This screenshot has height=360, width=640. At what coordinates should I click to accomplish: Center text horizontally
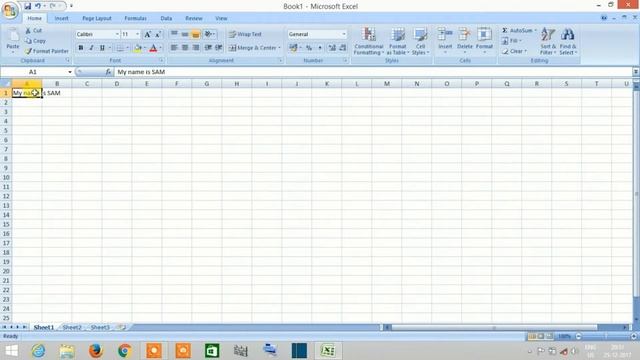[185, 48]
